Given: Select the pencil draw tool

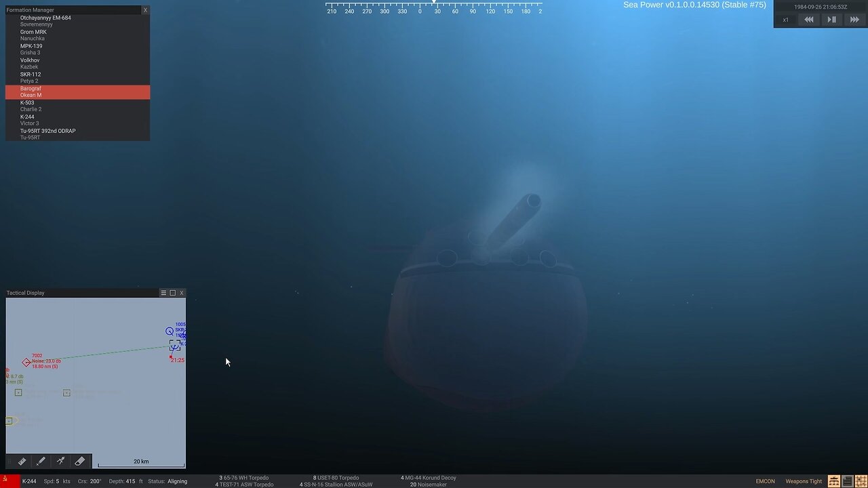Looking at the screenshot, I should [41, 461].
